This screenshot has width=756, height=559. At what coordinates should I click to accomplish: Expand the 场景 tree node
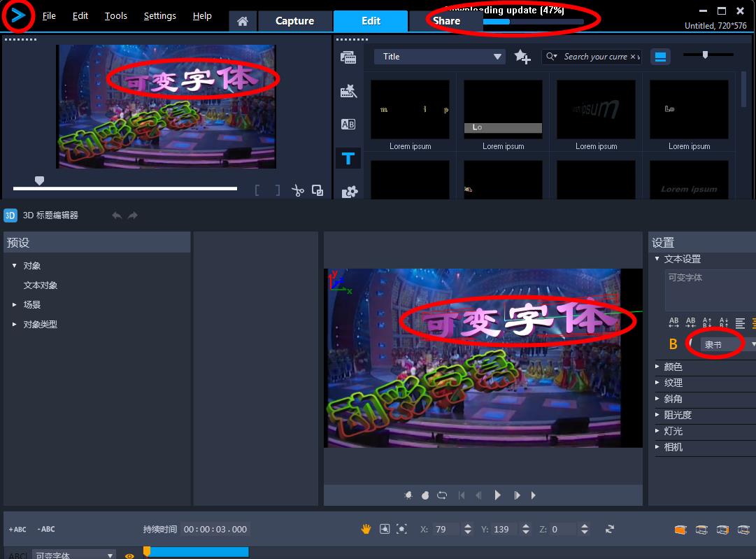tap(15, 305)
